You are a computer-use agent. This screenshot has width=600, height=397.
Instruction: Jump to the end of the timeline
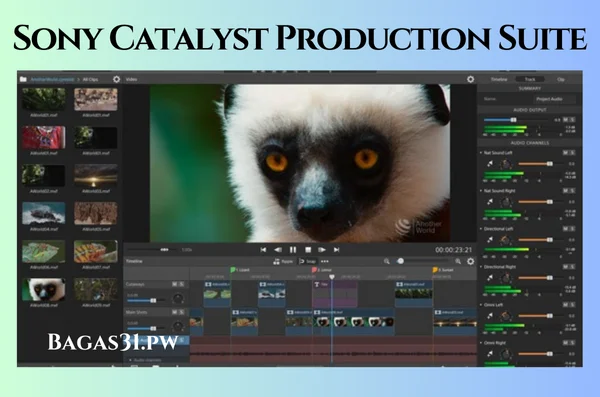337,250
